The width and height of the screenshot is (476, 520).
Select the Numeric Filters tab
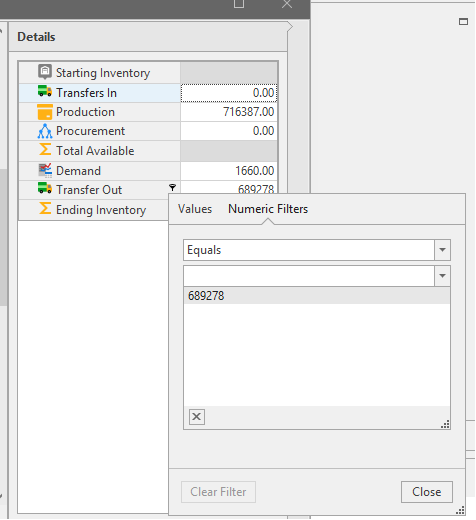click(268, 209)
